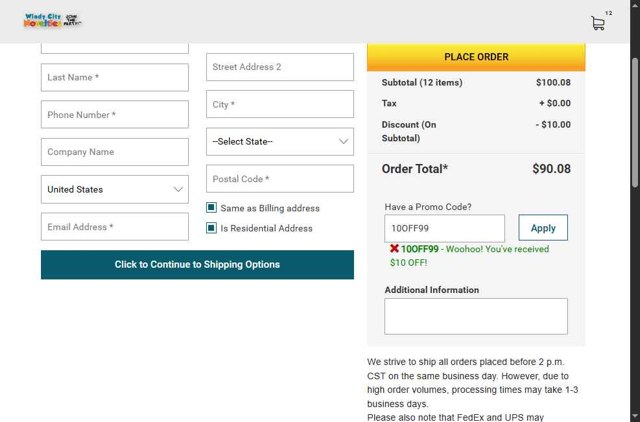The height and width of the screenshot is (422, 640).
Task: Remove promo code with red X icon
Action: click(394, 248)
